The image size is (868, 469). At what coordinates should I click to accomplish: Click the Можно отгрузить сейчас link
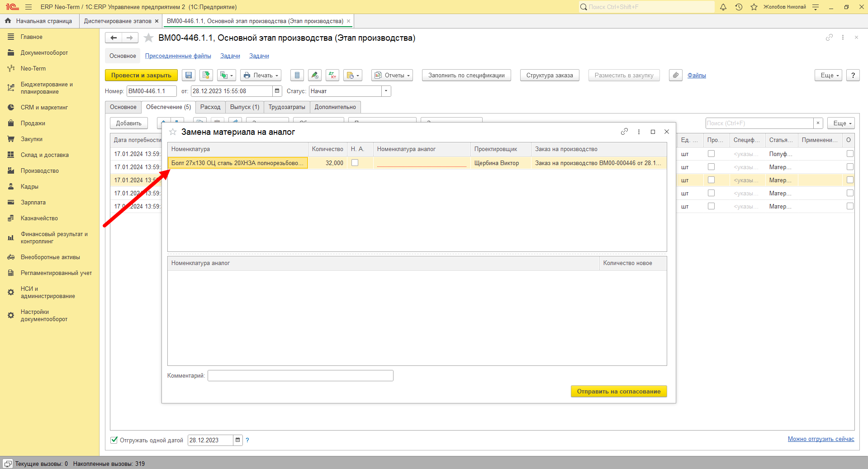821,439
